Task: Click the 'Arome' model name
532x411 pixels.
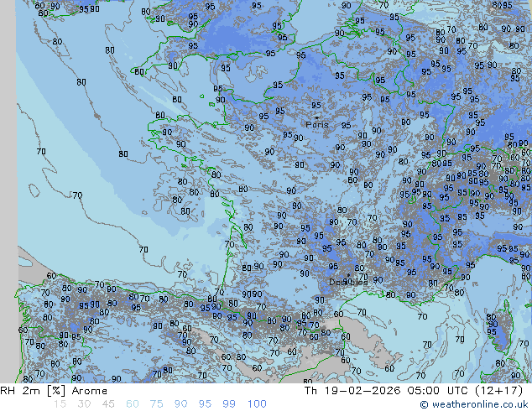Action: pyautogui.click(x=90, y=391)
